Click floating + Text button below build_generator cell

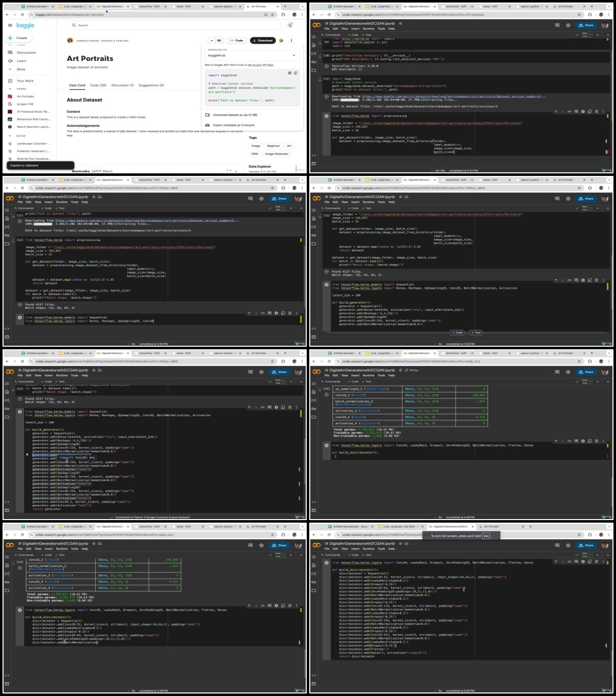pos(476,333)
